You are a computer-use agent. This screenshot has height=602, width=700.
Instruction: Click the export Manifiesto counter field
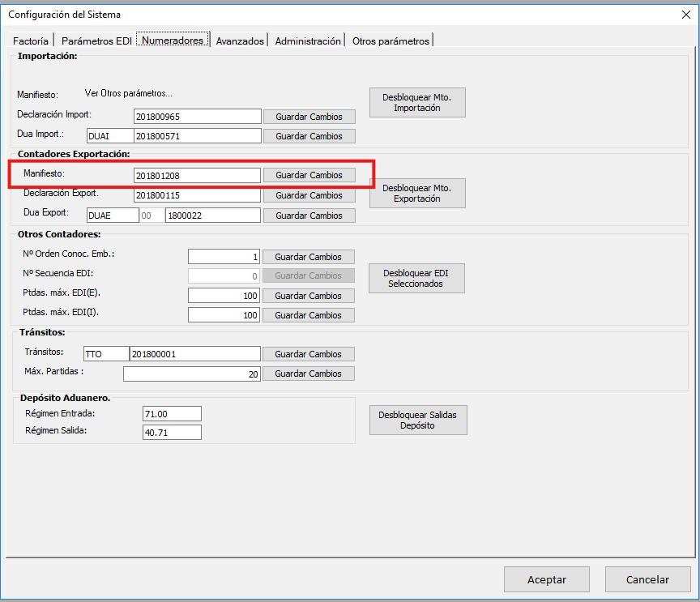click(x=198, y=175)
